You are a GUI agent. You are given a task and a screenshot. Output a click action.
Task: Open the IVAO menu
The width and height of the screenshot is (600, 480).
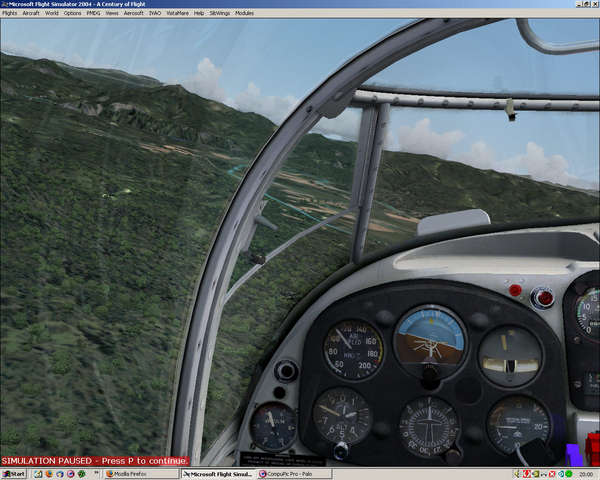(x=155, y=13)
